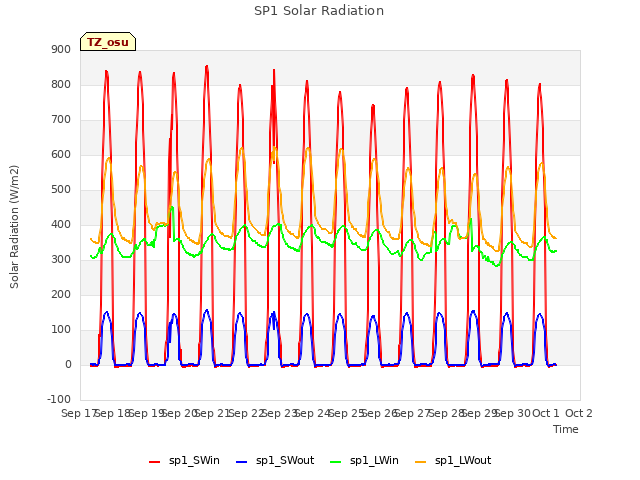
Task: Click the Oct 2 x-axis tick label
Action: click(x=579, y=413)
